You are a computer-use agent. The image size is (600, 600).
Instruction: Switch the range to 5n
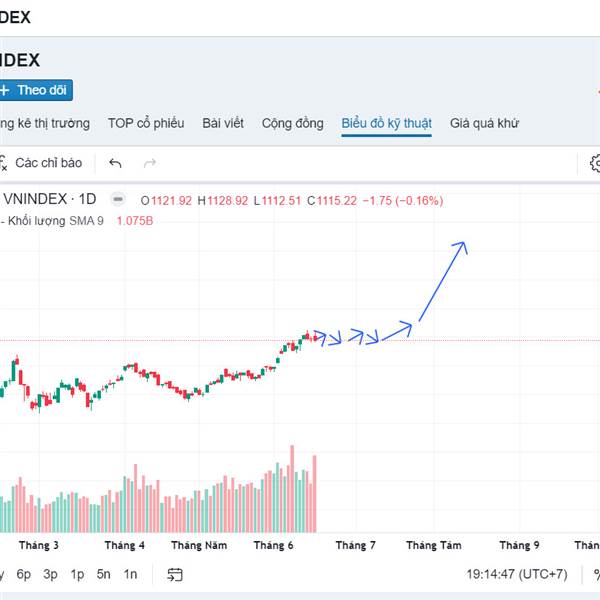(x=104, y=574)
